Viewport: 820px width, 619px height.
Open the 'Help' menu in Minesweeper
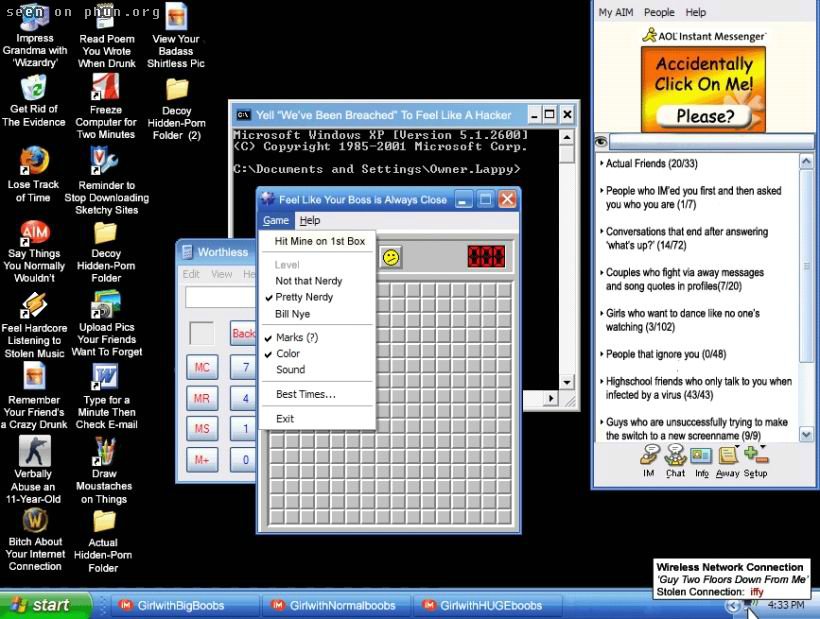click(310, 221)
